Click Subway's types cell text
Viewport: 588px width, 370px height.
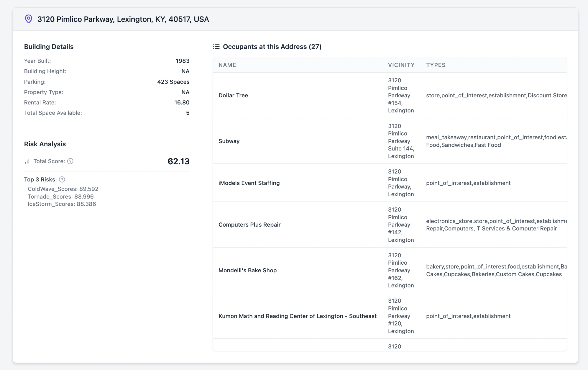pos(496,141)
